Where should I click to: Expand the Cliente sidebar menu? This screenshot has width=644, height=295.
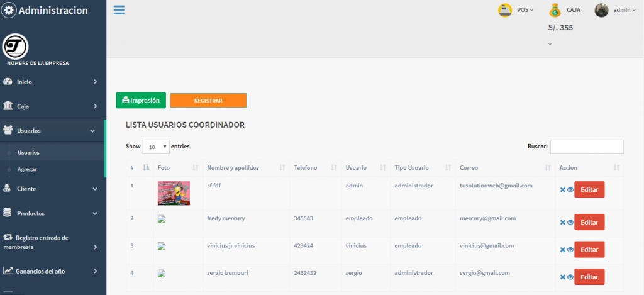pos(50,189)
